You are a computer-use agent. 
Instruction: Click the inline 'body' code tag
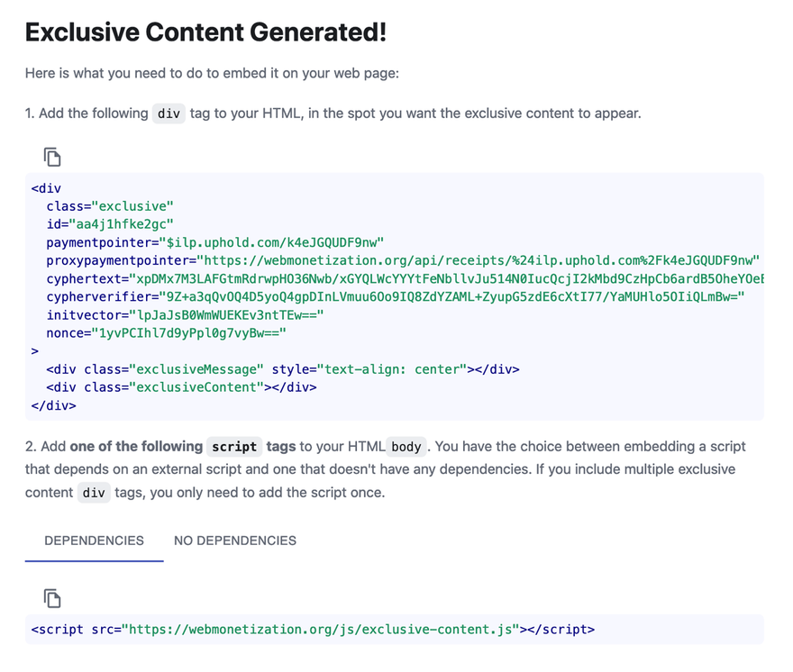406,447
